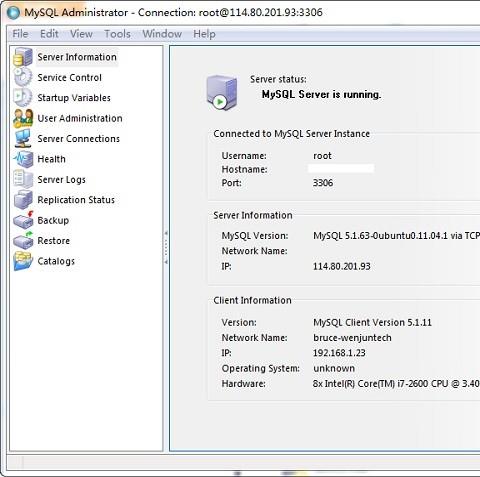480x477 pixels.
Task: Click the Service Control gear icon
Action: tap(23, 77)
